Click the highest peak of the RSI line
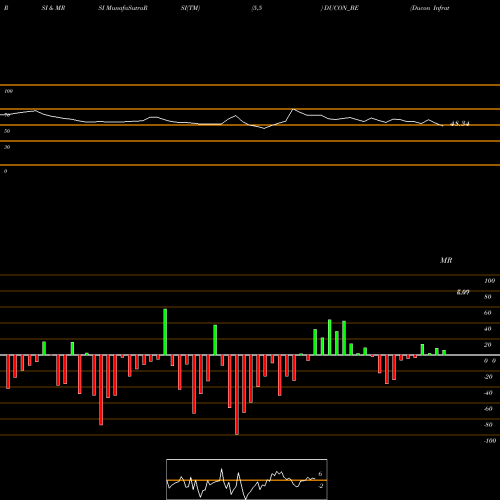The width and height of the screenshot is (500, 500). pyautogui.click(x=293, y=109)
